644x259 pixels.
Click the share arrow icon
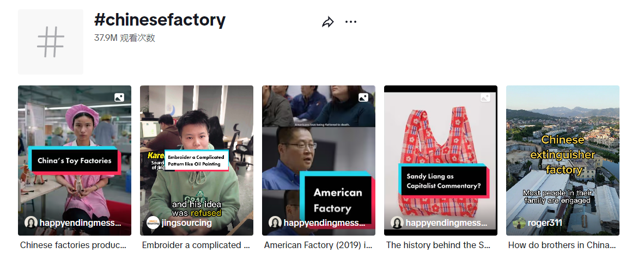327,22
